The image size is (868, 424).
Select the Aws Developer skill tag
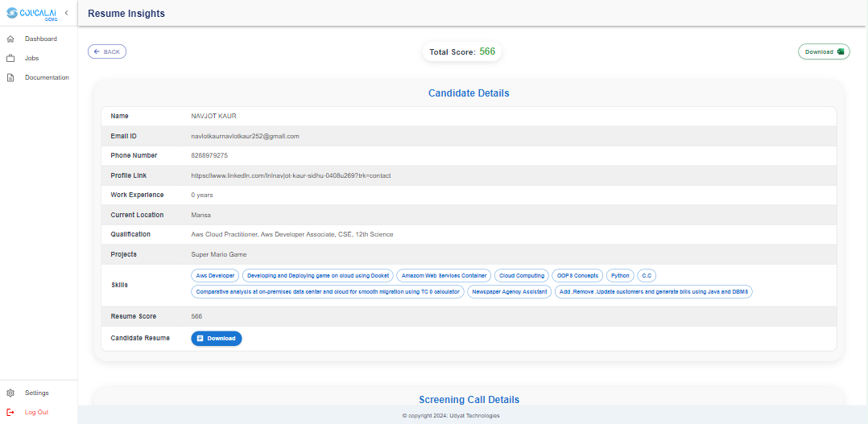pos(215,275)
